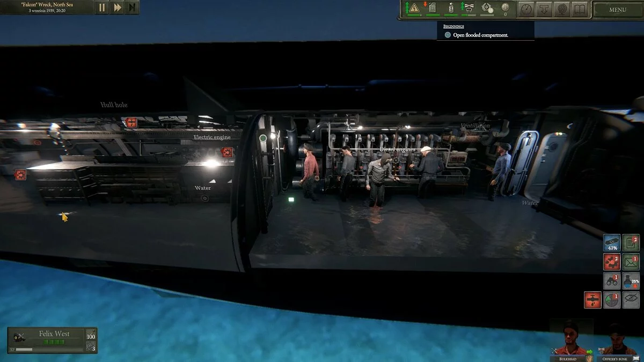The image size is (644, 362).
Task: Select the Beginnings objective header
Action: (x=453, y=26)
